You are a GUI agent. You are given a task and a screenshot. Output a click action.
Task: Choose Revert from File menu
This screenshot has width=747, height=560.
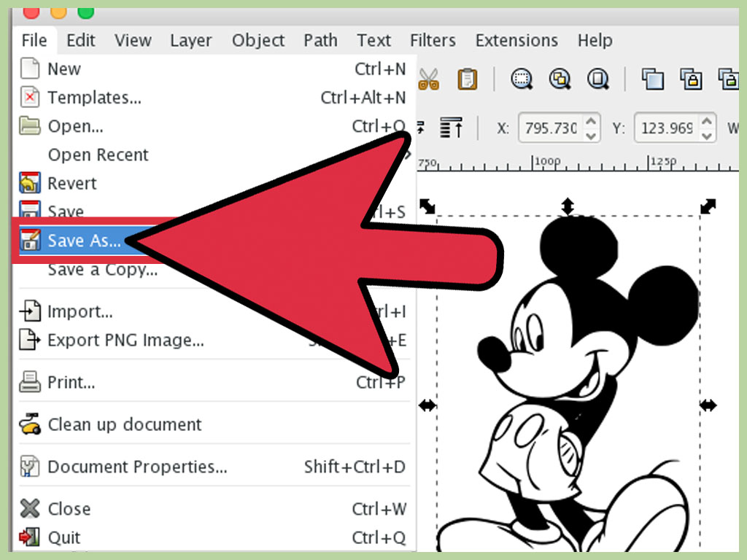pyautogui.click(x=213, y=183)
